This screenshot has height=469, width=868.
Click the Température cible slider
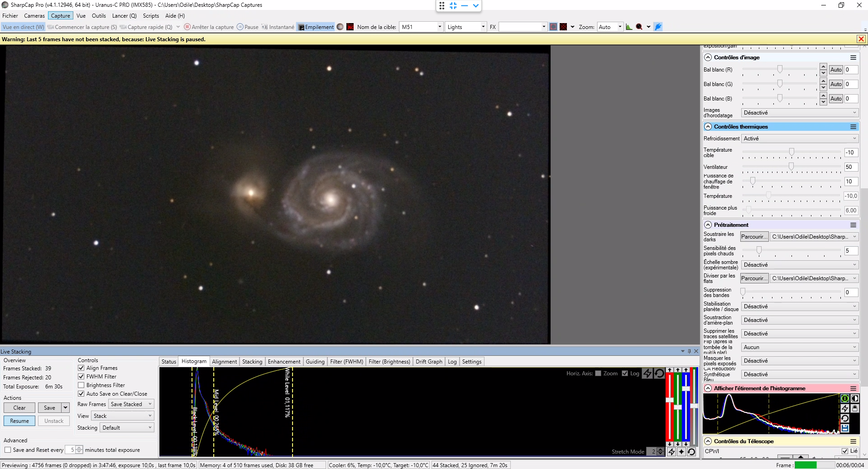(791, 153)
